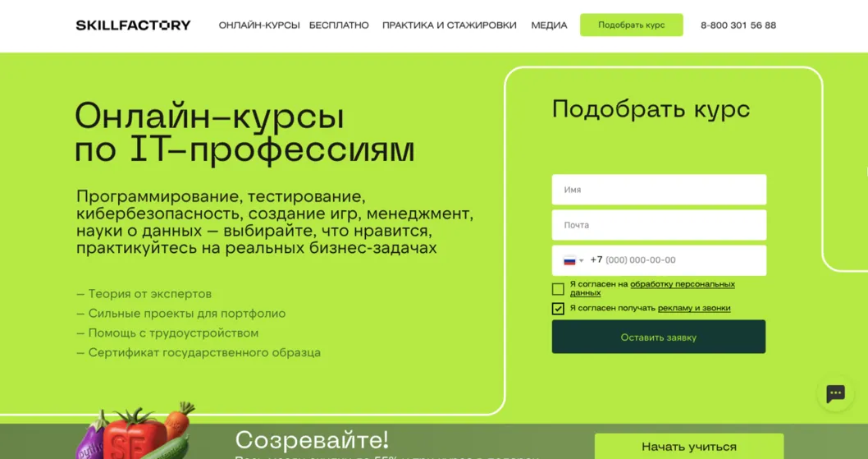Image resolution: width=868 pixels, height=459 pixels.
Task: Focus the Почта input field
Action: point(659,225)
